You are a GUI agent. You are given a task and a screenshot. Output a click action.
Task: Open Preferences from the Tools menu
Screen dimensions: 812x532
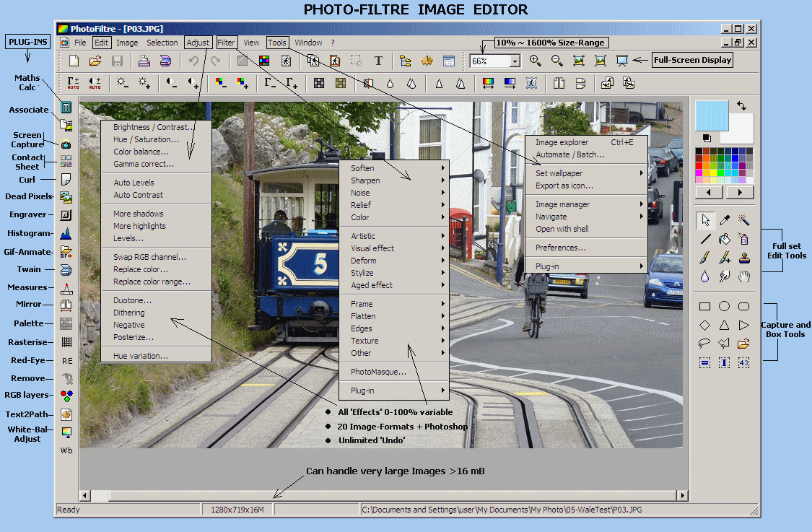click(586, 248)
